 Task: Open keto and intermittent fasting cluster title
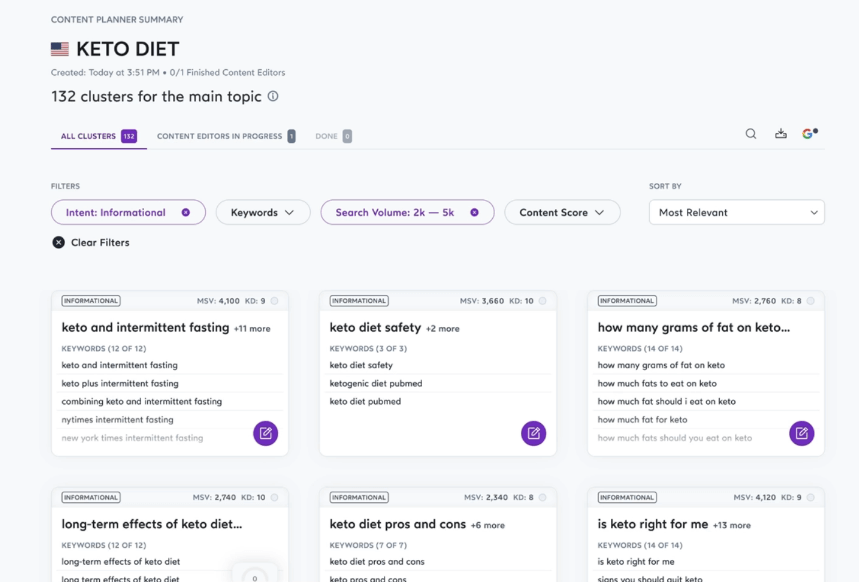coord(145,328)
